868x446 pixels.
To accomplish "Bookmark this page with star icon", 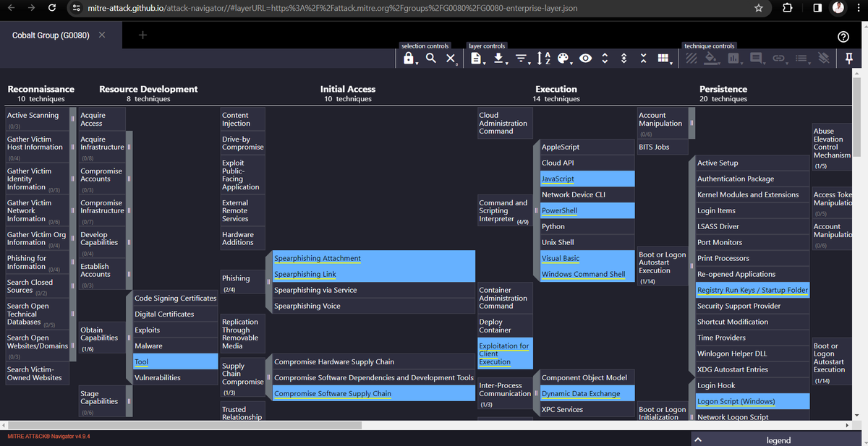I will click(758, 8).
